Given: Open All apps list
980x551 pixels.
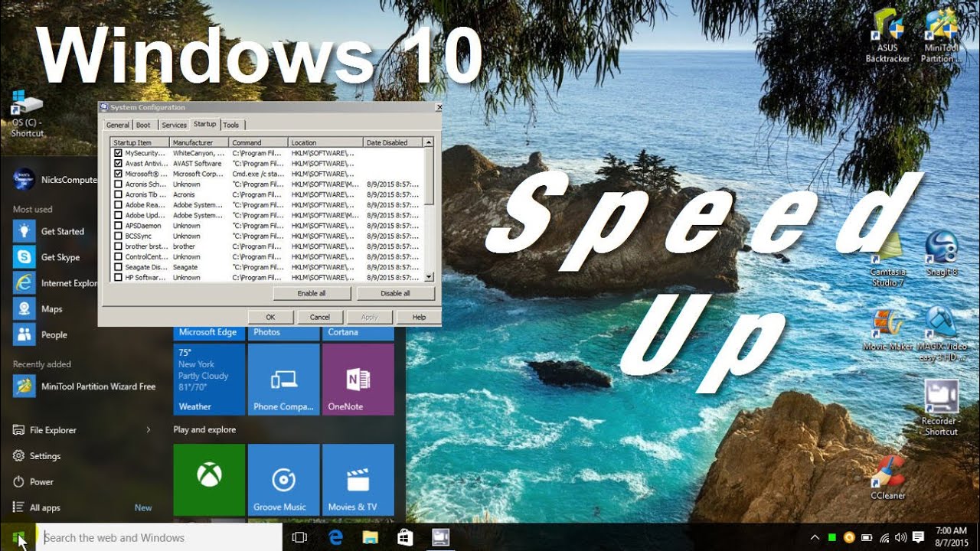Looking at the screenshot, I should point(45,507).
